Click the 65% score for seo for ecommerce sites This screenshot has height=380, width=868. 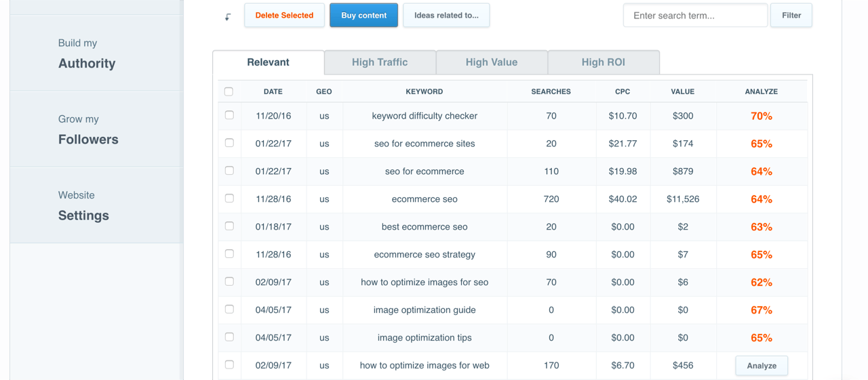pos(762,144)
